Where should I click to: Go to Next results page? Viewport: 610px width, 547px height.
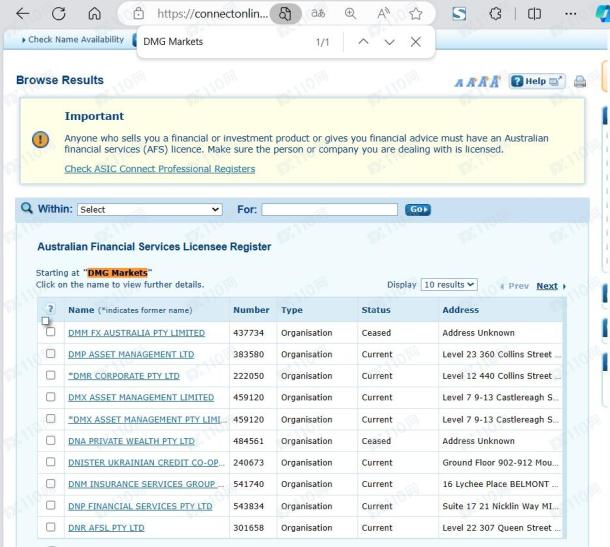point(547,286)
